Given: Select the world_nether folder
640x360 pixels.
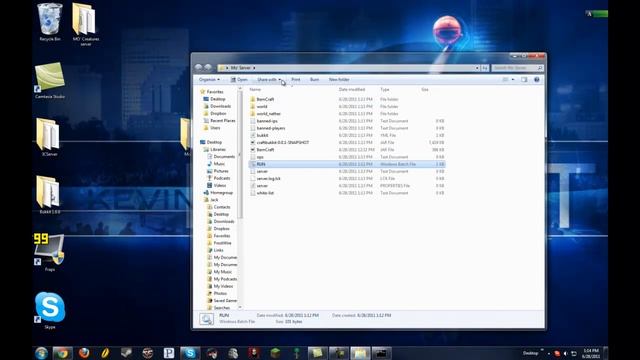Looking at the screenshot, I should click(x=347, y=114).
